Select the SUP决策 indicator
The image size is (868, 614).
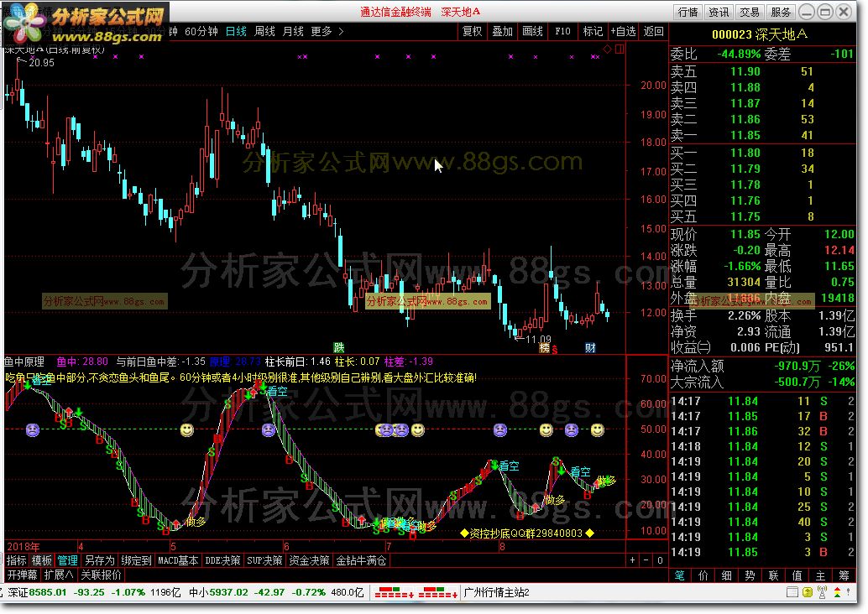[x=264, y=560]
